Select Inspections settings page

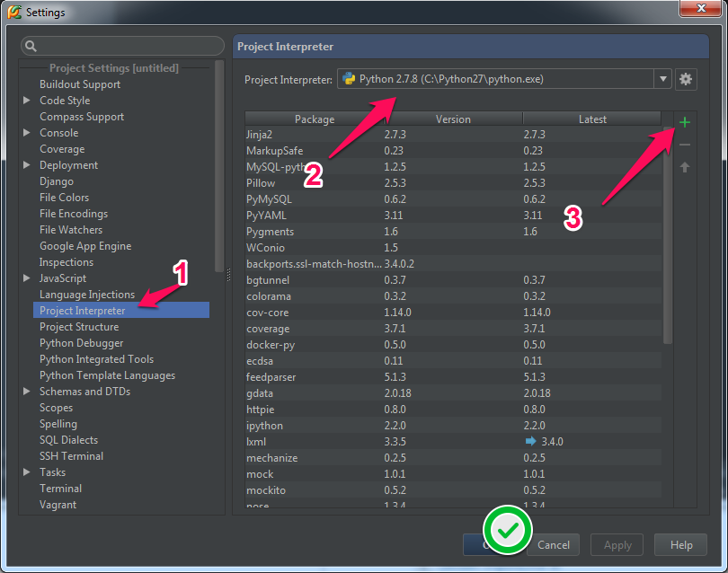67,262
